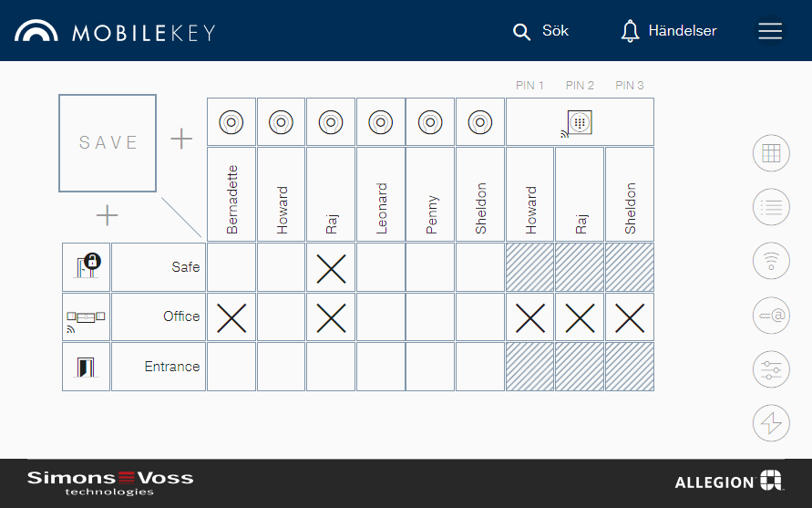
Task: Click the Safe lock door icon
Action: click(x=86, y=267)
